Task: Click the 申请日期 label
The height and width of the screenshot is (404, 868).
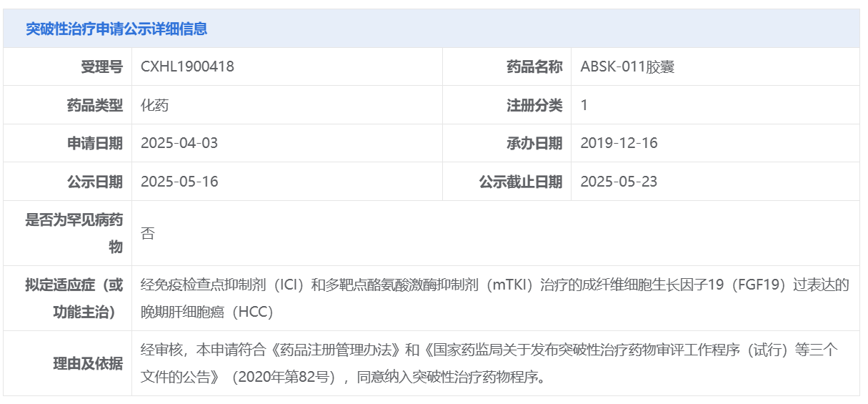Action: coord(95,143)
